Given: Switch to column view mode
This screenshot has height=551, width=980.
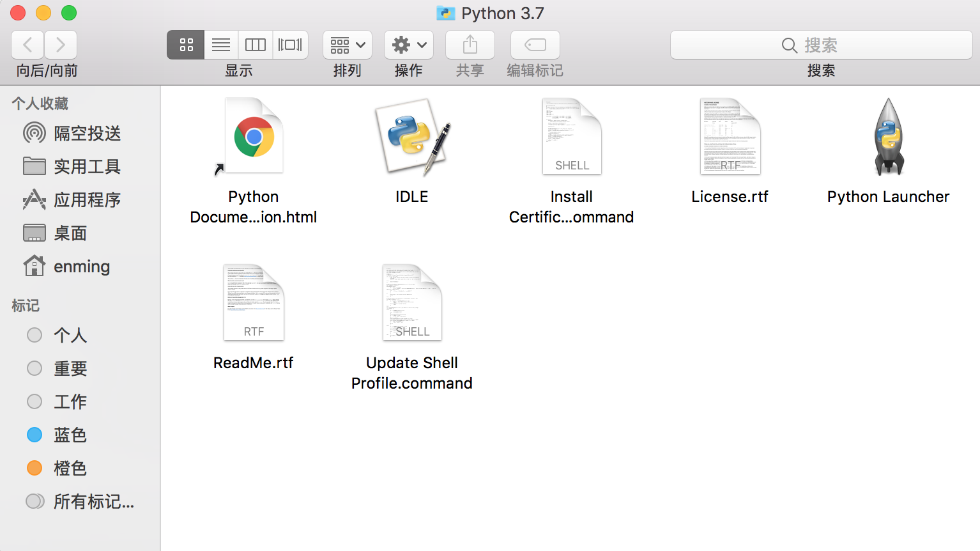Looking at the screenshot, I should coord(255,44).
